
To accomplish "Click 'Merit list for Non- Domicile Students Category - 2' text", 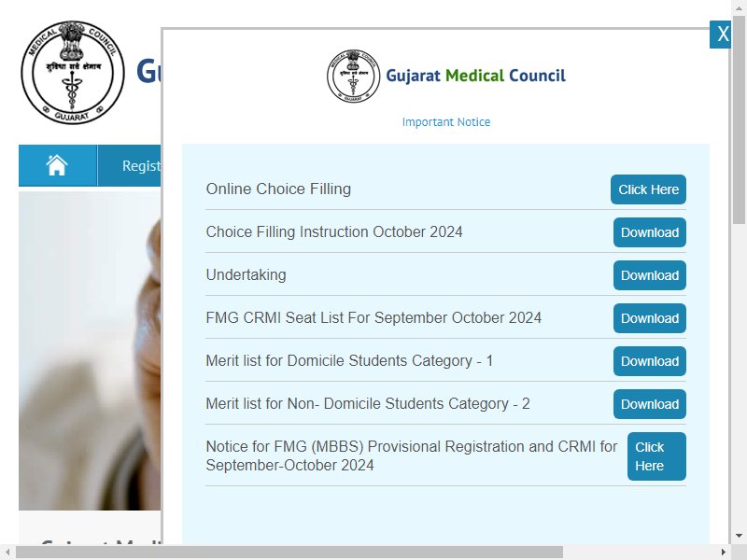I will (x=368, y=404).
